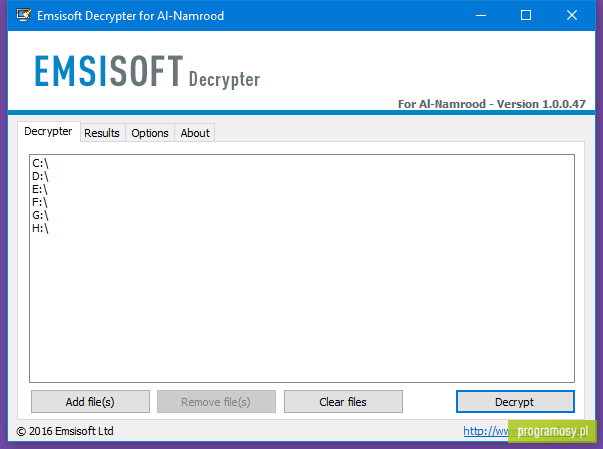Open the Options tab
The height and width of the screenshot is (449, 603).
click(x=150, y=133)
